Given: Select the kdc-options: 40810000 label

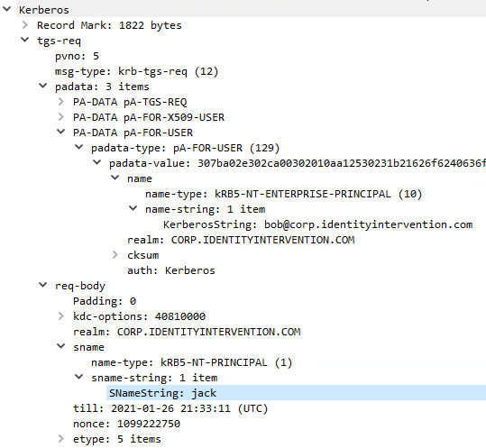Looking at the screenshot, I should (x=139, y=316).
